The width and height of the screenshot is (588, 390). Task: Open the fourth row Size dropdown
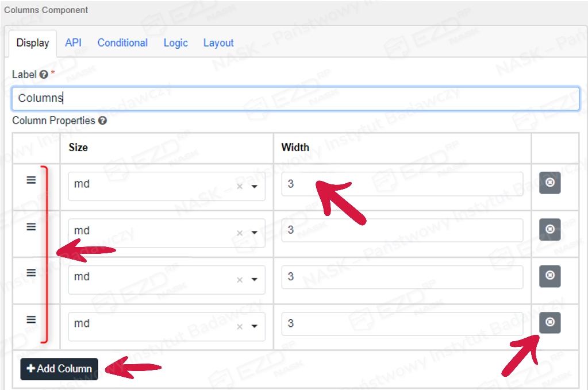(254, 326)
